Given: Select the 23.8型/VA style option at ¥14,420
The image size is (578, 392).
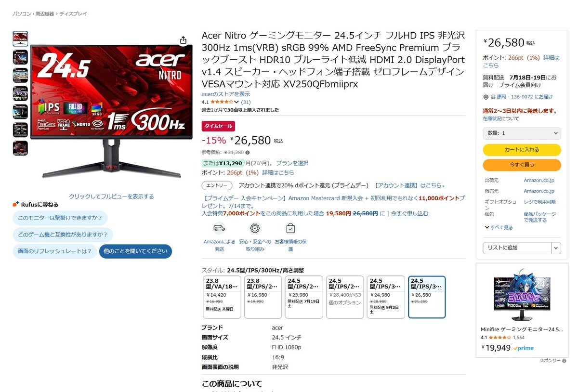Looking at the screenshot, I should click(222, 297).
